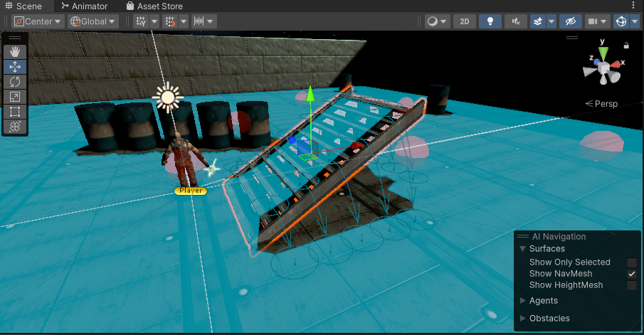Uncheck Show NavMesh checkbox
Viewport: 644px width, 335px height.
(632, 274)
